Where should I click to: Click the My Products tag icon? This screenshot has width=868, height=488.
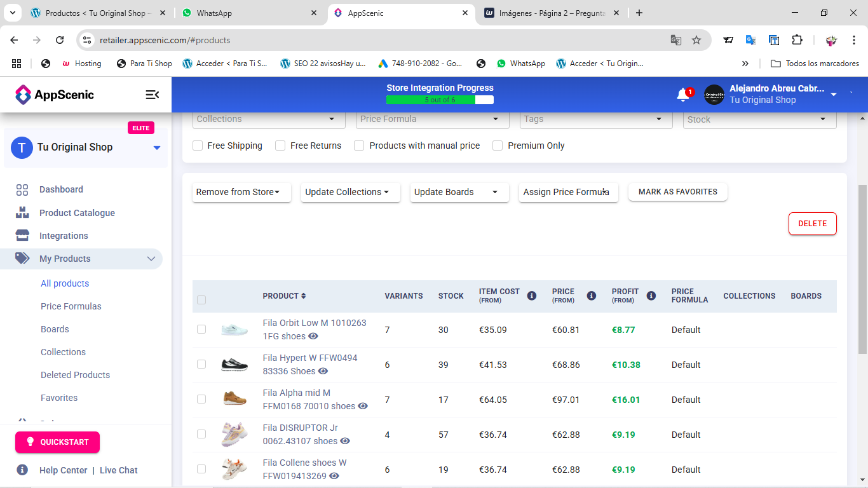pos(22,259)
